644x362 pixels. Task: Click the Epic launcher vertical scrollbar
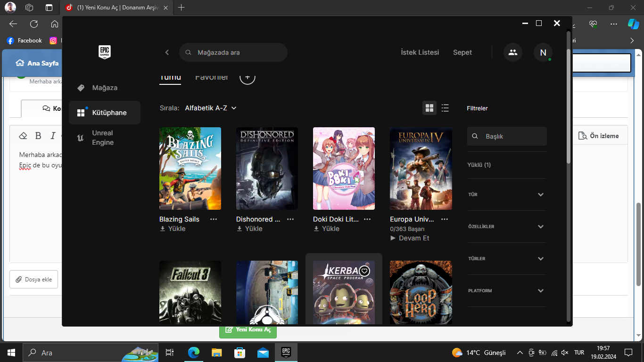[569, 98]
